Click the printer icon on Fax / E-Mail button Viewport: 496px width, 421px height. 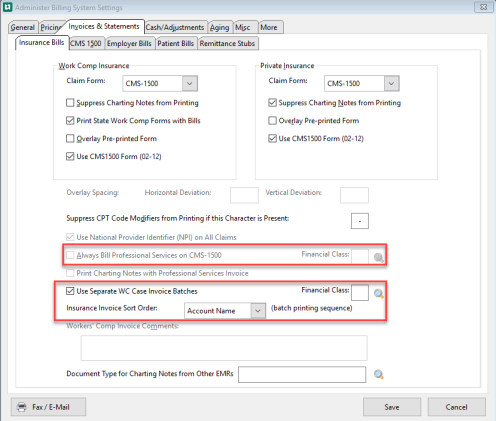click(x=22, y=407)
